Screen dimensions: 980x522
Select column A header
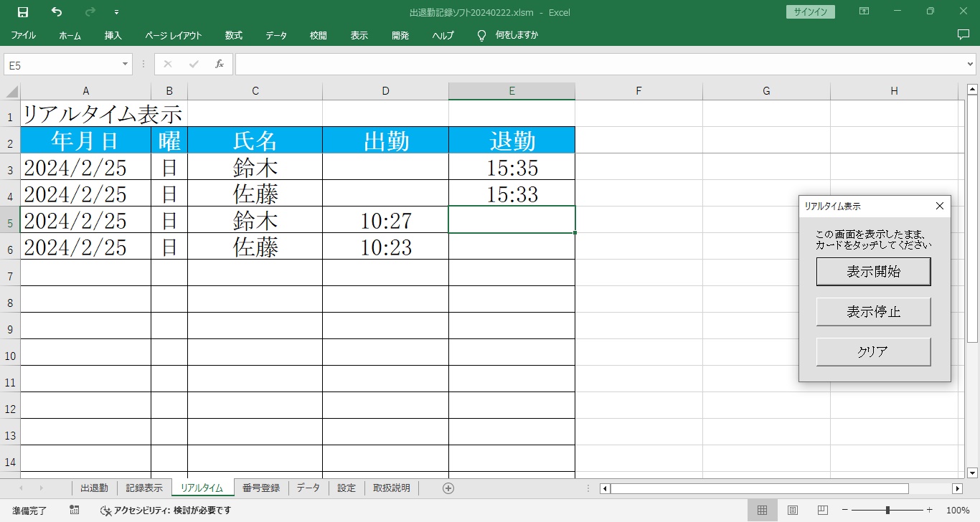coord(85,91)
